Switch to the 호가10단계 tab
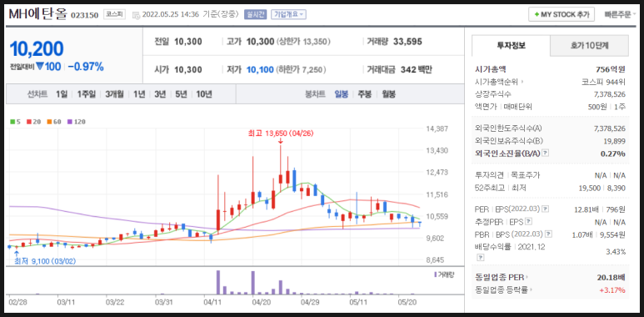 point(589,46)
